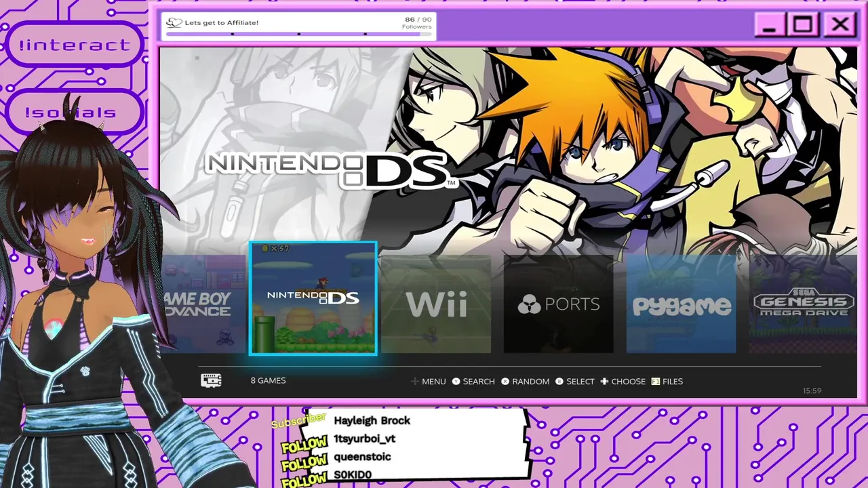The width and height of the screenshot is (868, 488).
Task: Click the F1 key icon beside FILES
Action: coord(656,382)
